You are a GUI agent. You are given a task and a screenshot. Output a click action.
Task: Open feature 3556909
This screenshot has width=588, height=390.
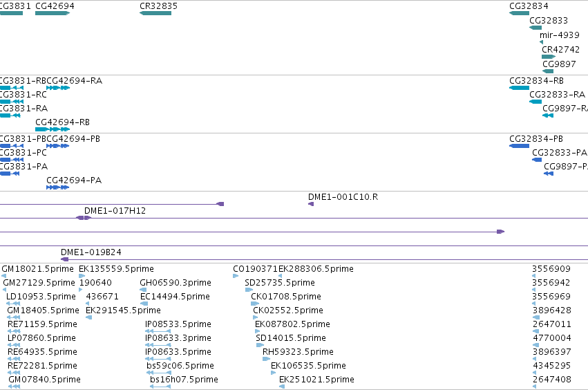[x=551, y=269]
